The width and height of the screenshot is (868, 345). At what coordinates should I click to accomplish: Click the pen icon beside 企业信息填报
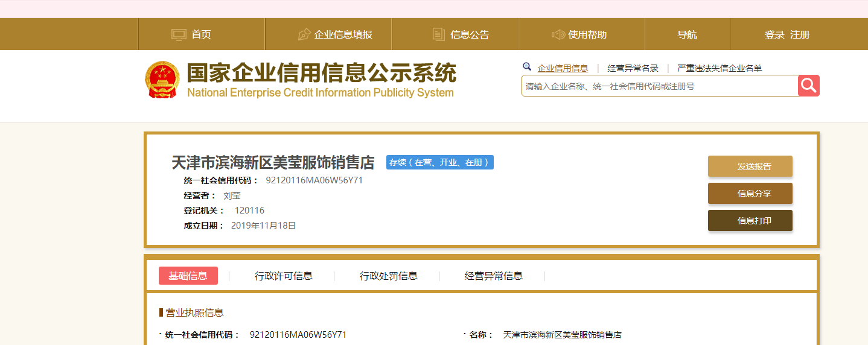click(x=304, y=34)
